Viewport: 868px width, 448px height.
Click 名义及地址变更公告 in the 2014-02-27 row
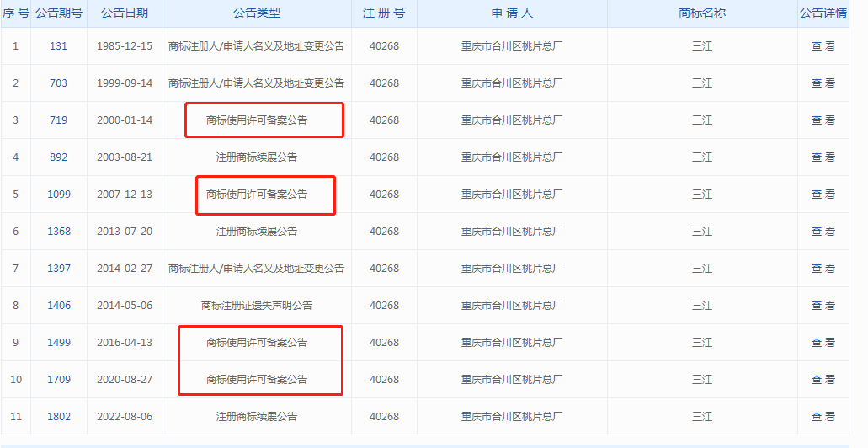[x=304, y=268]
